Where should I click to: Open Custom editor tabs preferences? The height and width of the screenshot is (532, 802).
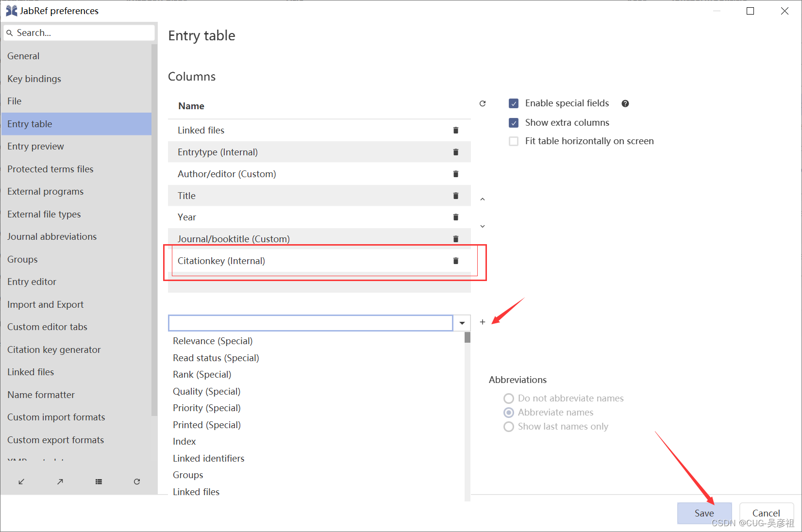[x=76, y=327]
